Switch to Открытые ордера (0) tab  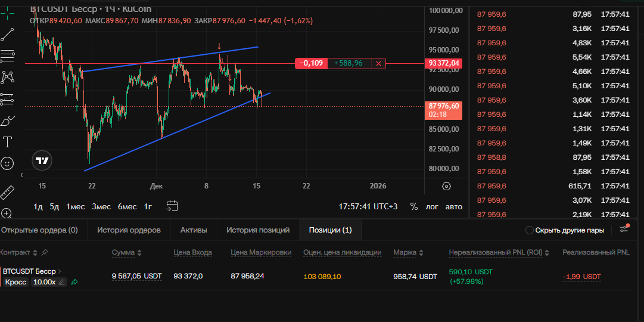coord(39,230)
